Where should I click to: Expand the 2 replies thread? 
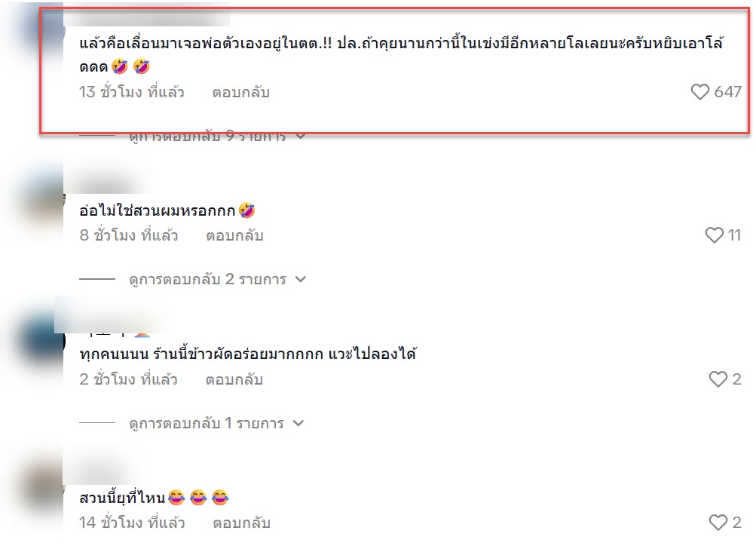point(207,279)
